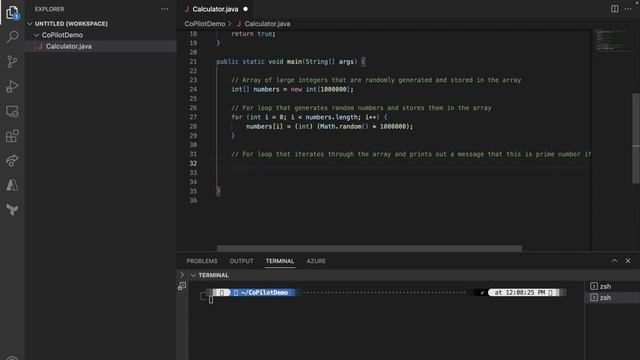
Task: Click CoPilotDemo in the breadcrumb
Action: [x=204, y=24]
